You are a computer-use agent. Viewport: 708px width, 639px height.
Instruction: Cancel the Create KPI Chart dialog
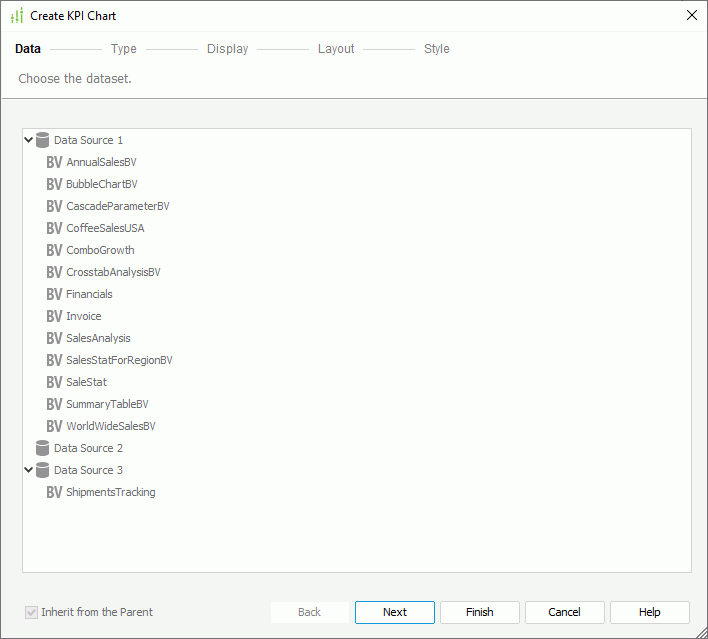pyautogui.click(x=564, y=612)
